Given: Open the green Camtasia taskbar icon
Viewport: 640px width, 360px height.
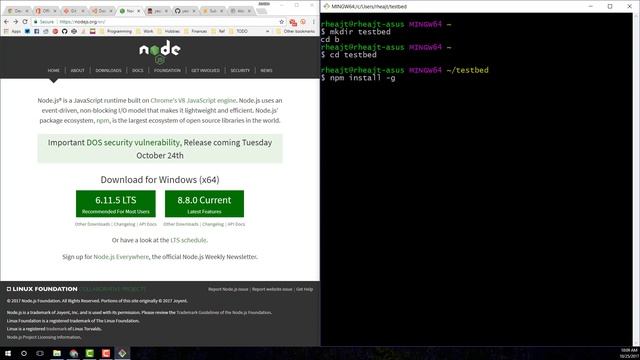Looking at the screenshot, I should tap(90, 353).
